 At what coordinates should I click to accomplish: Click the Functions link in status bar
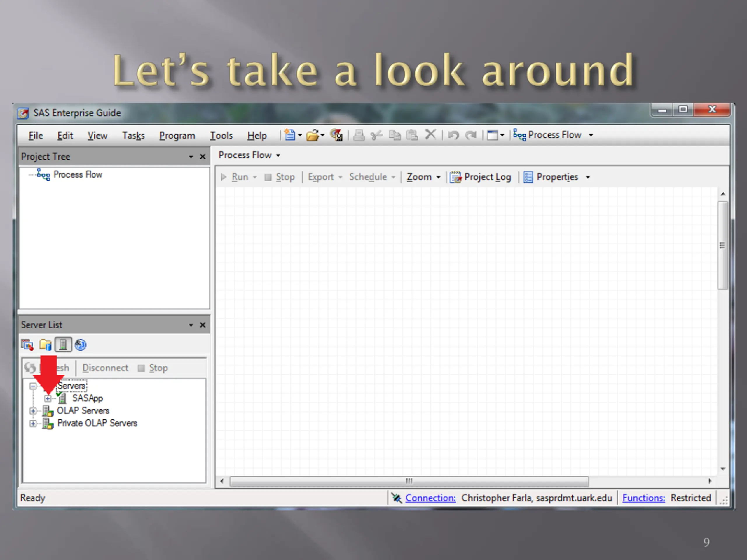click(x=644, y=498)
